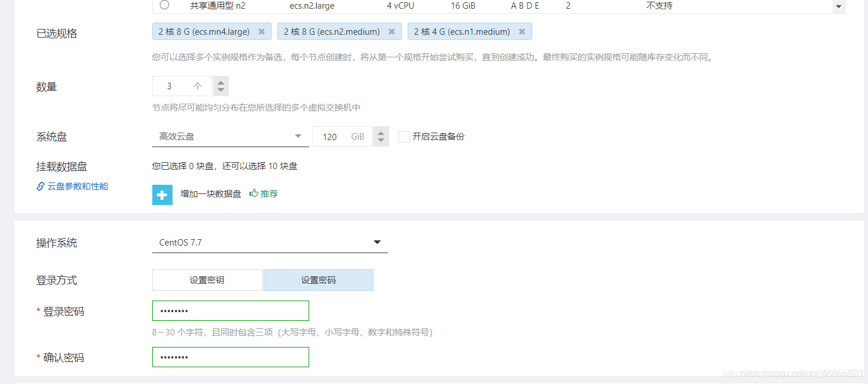
Task: Click the system disk size field showing 120
Action: (x=342, y=137)
